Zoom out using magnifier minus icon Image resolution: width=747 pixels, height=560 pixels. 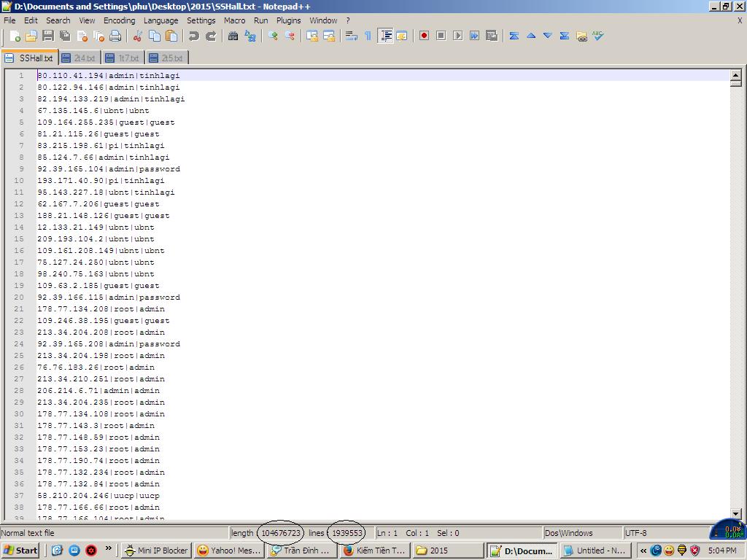[x=290, y=36]
